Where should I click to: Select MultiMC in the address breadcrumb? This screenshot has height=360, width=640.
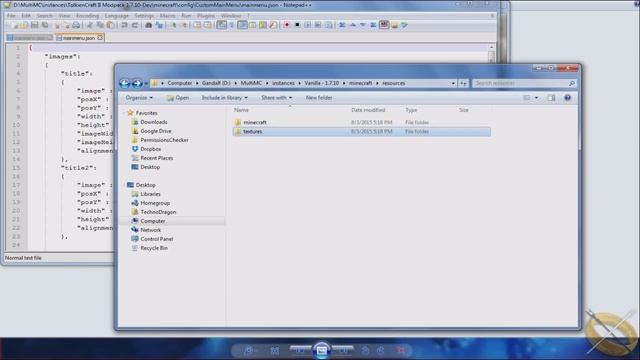[251, 83]
